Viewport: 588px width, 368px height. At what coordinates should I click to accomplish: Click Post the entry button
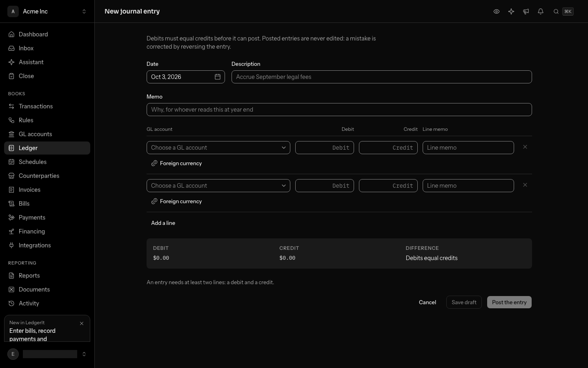tap(509, 302)
